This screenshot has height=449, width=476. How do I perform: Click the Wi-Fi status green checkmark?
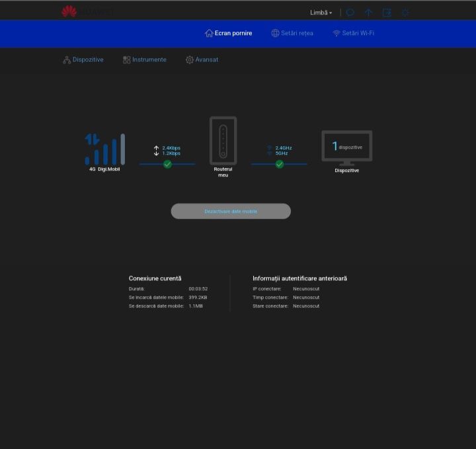point(280,164)
